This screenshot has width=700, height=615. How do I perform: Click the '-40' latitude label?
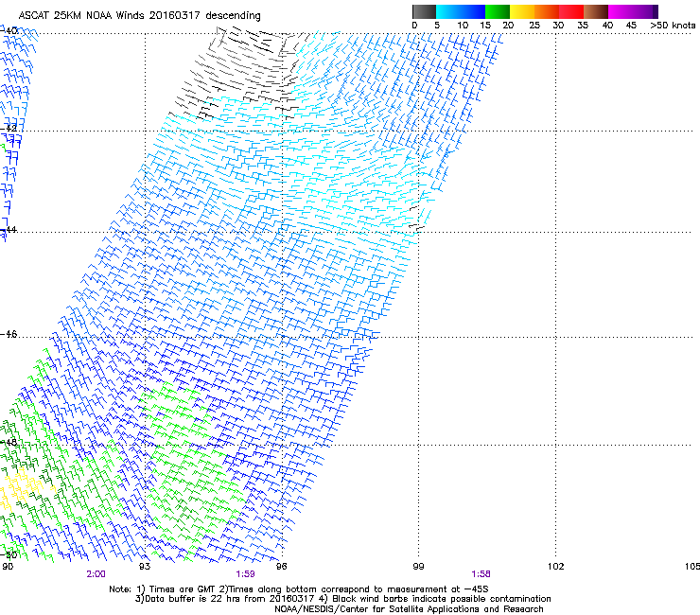click(9, 31)
